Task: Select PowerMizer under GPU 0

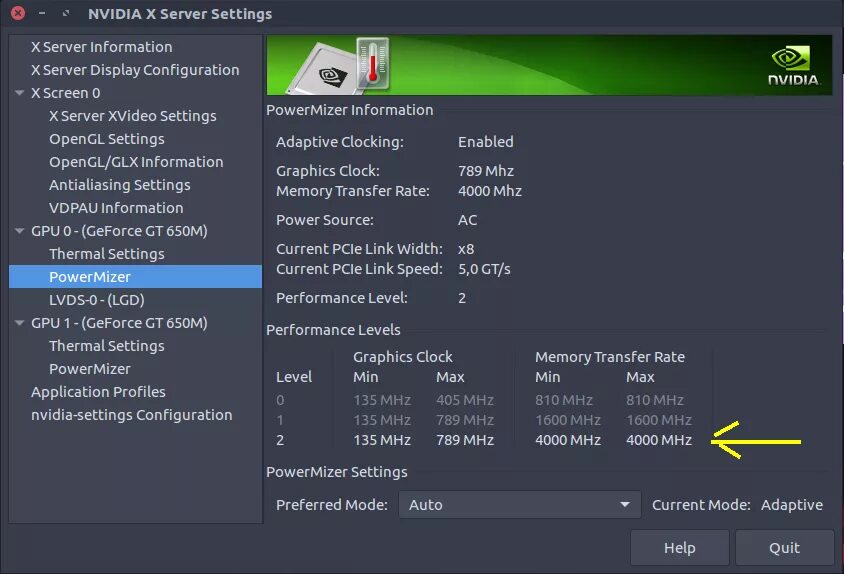Action: click(x=136, y=277)
